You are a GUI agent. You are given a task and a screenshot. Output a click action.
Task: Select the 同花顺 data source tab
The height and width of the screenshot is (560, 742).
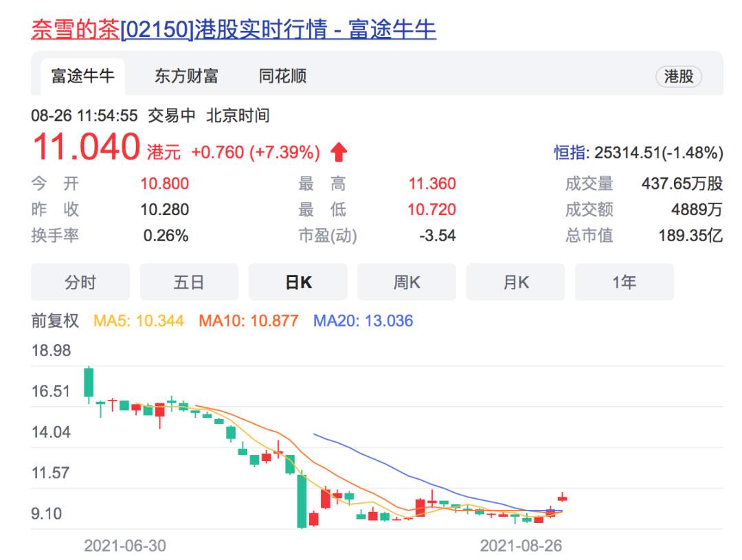tap(281, 76)
